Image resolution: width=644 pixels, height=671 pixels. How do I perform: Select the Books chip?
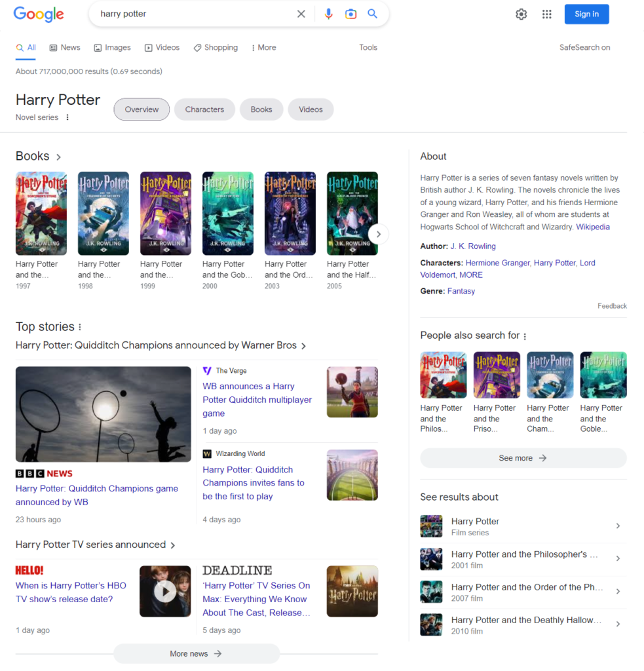[261, 109]
